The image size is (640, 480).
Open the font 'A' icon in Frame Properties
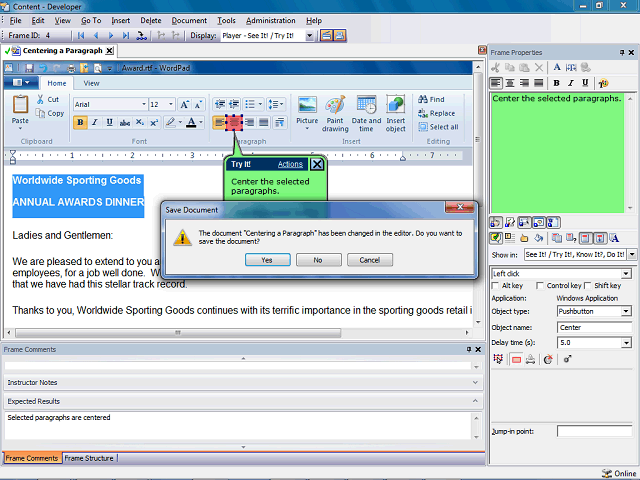click(557, 67)
